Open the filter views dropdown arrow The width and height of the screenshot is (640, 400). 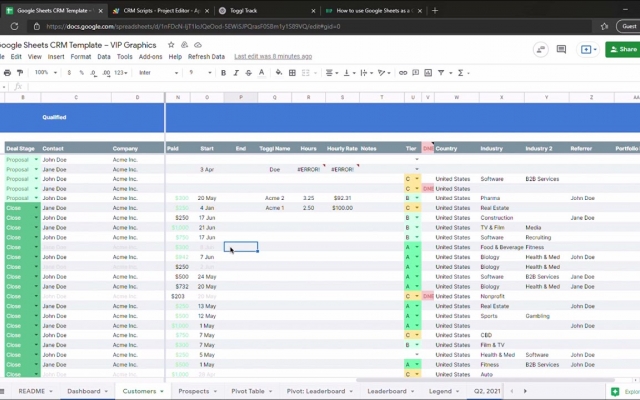click(x=451, y=73)
